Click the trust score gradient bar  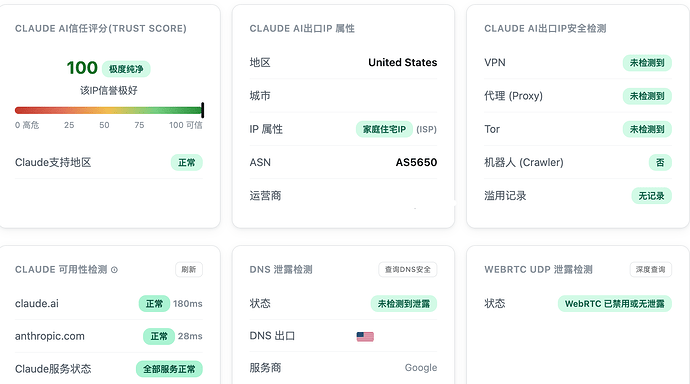coord(109,110)
